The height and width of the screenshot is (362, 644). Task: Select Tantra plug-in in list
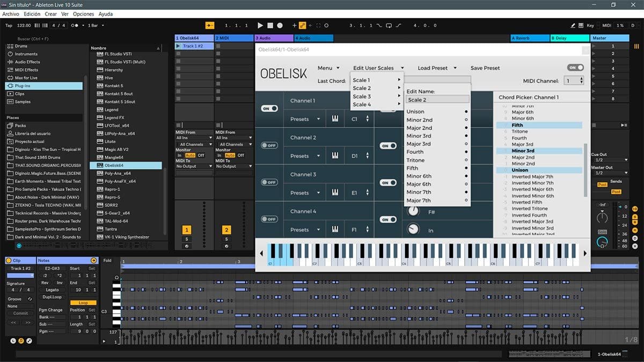point(111,229)
